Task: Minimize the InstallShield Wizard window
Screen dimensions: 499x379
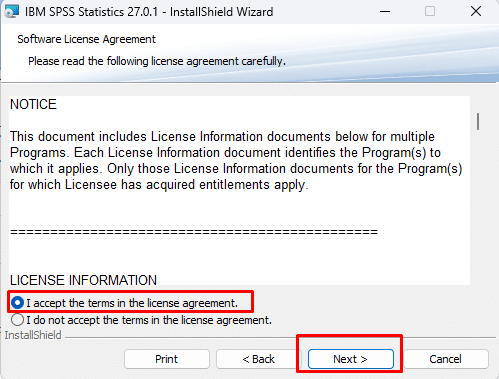Action: click(x=385, y=12)
